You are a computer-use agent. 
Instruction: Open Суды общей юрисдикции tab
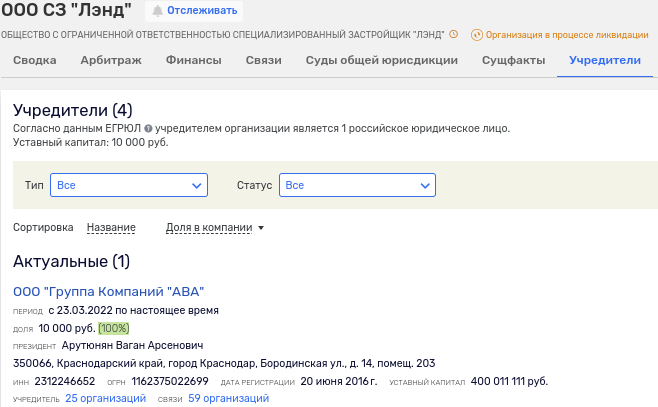[381, 60]
